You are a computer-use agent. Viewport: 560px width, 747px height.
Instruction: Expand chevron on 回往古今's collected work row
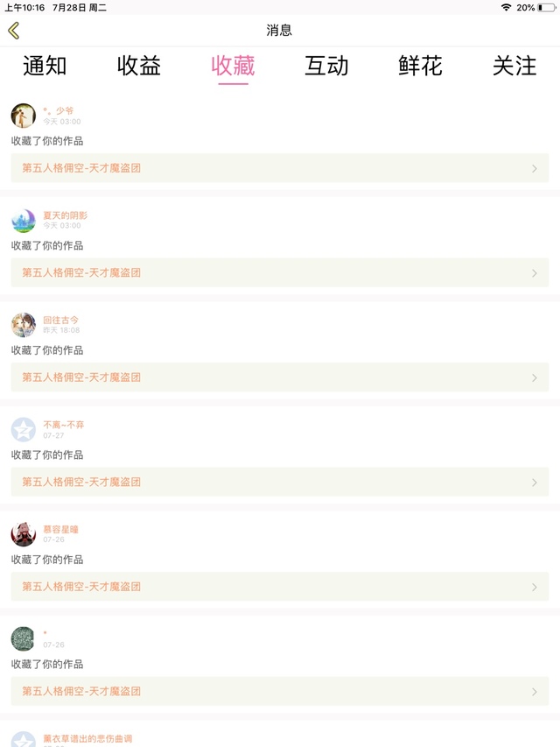(535, 377)
